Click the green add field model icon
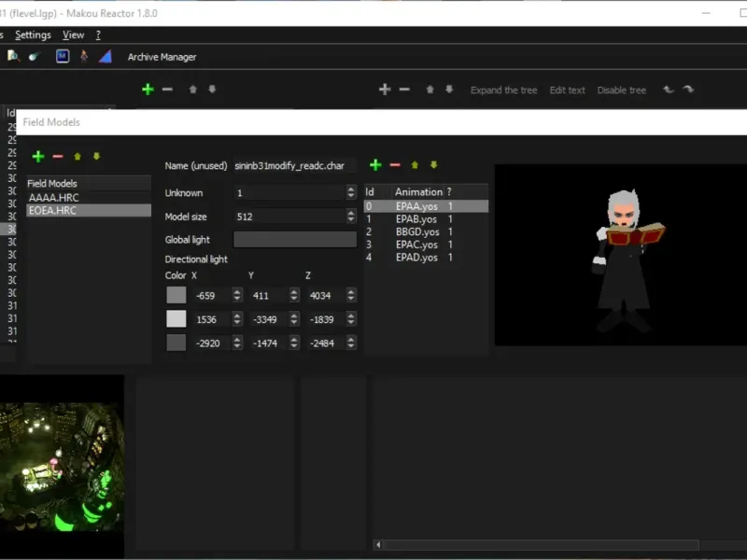 (38, 157)
